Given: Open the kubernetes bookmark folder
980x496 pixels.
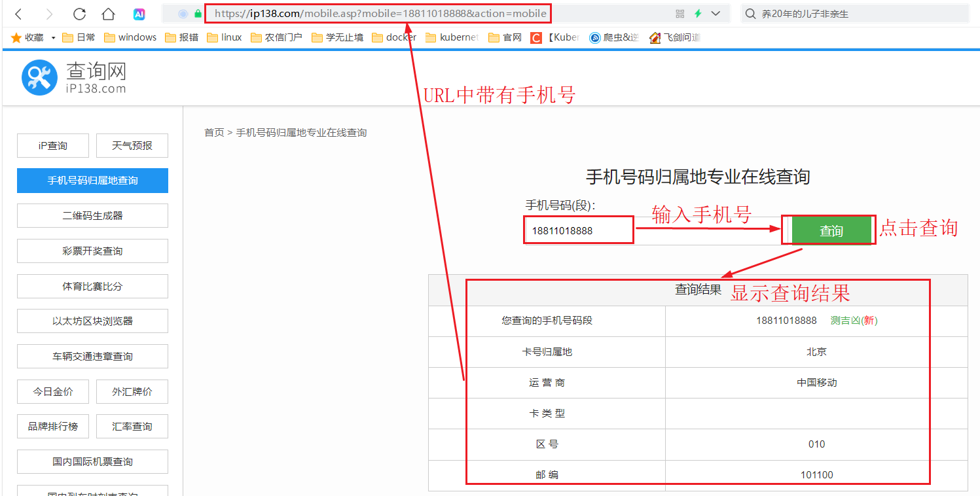Looking at the screenshot, I should [x=452, y=37].
